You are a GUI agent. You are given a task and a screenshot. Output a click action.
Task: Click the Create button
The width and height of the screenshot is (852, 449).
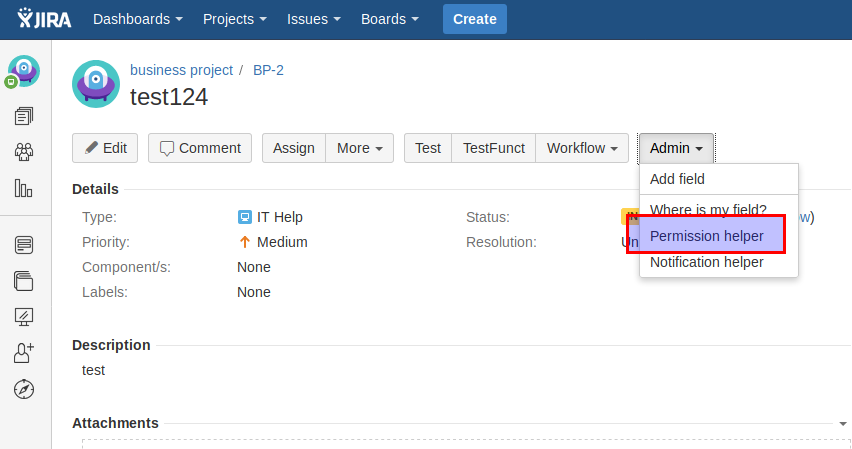click(474, 19)
